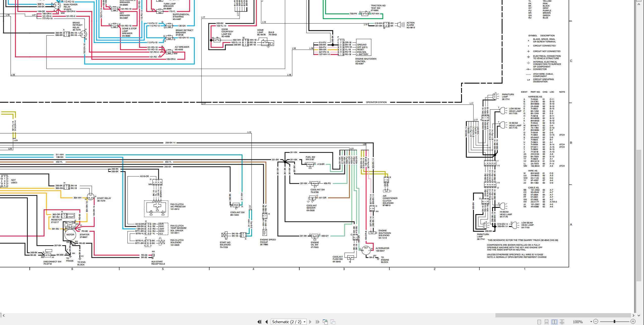The image size is (644, 325).
Task: Click the zoom slider handle
Action: [614, 321]
